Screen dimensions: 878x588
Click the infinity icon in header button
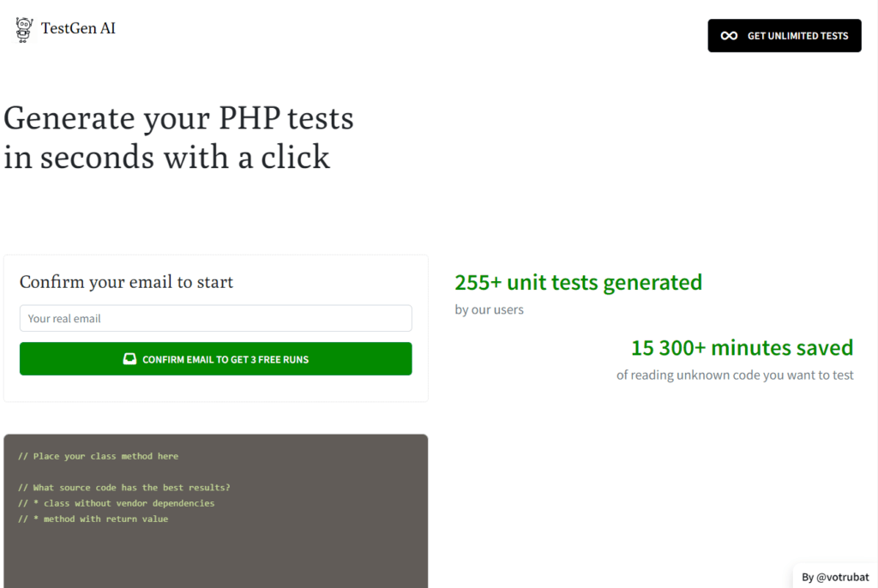[x=729, y=36]
